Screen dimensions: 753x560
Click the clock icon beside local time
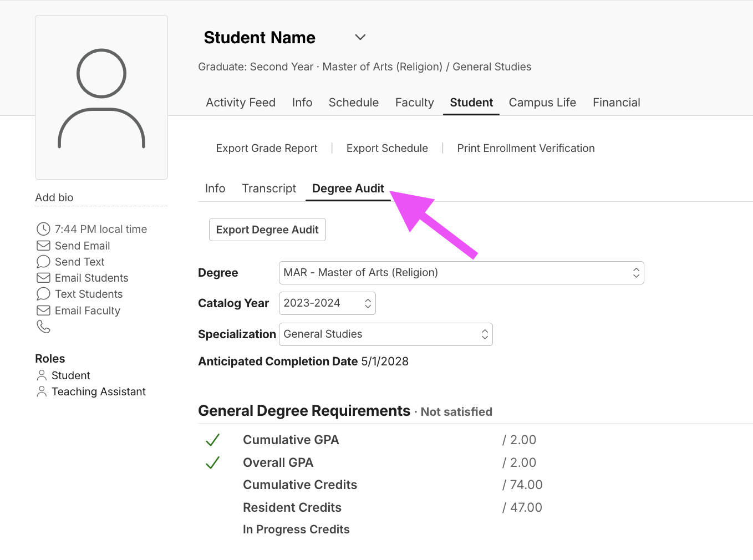pyautogui.click(x=43, y=229)
